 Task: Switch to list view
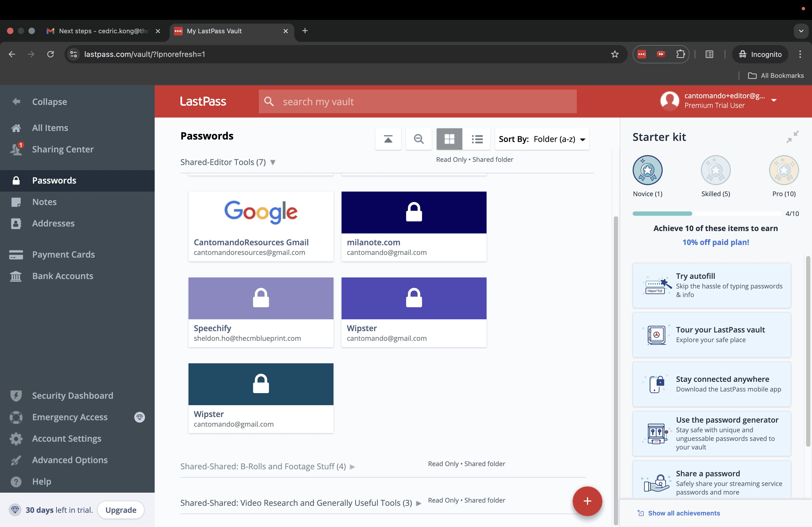(477, 139)
